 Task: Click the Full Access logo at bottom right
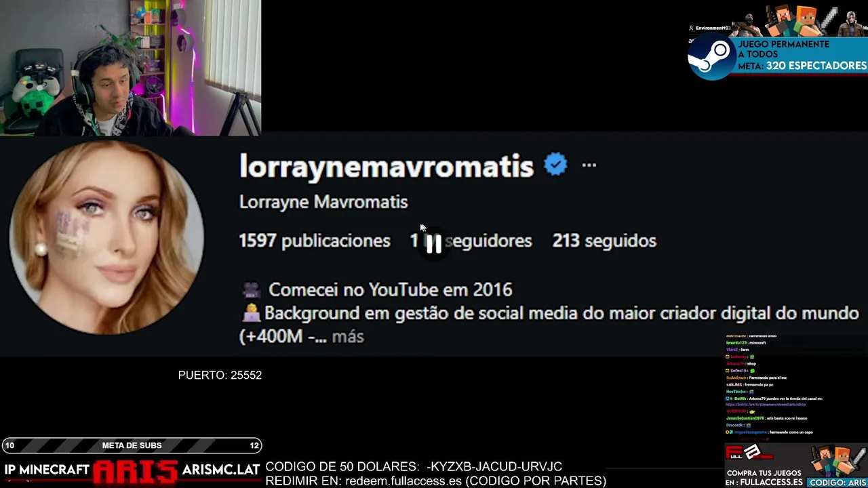(749, 453)
